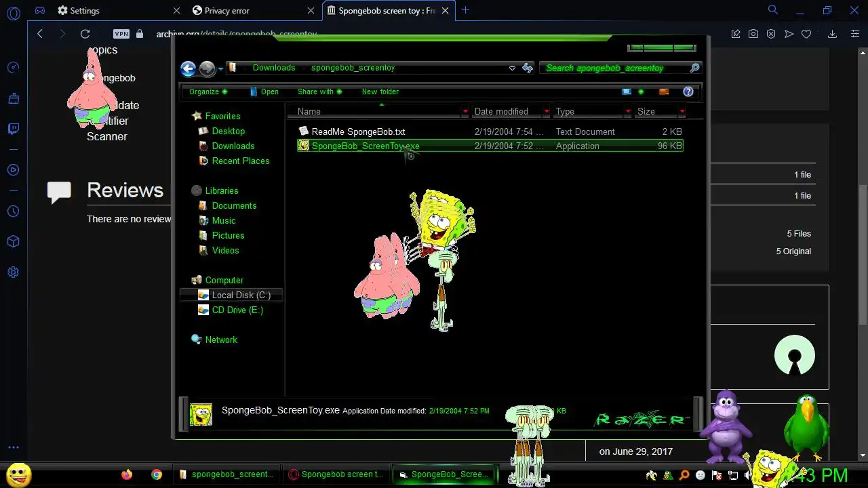The height and width of the screenshot is (488, 868).
Task: Reload the archive.org page
Action: 85,34
